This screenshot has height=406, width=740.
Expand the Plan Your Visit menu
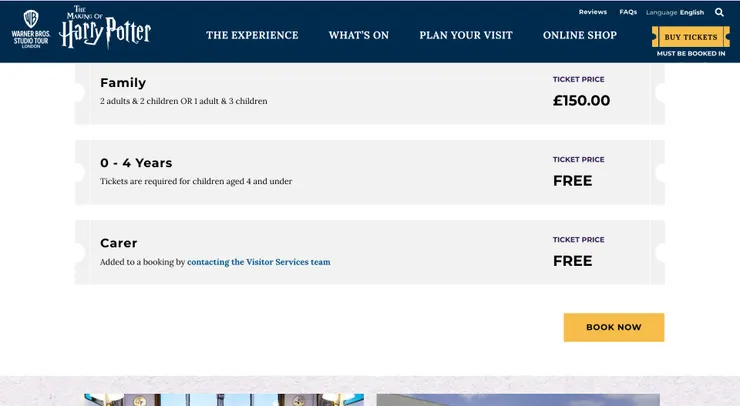[x=466, y=35]
